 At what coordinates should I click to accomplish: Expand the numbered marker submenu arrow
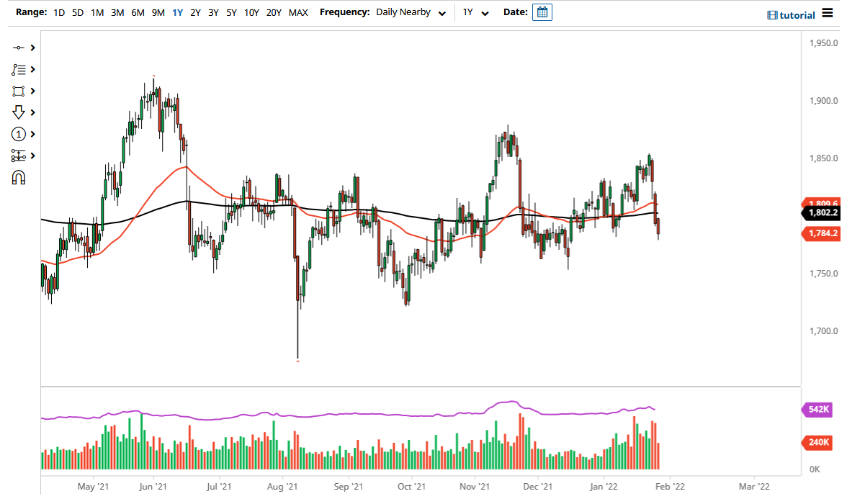click(33, 134)
